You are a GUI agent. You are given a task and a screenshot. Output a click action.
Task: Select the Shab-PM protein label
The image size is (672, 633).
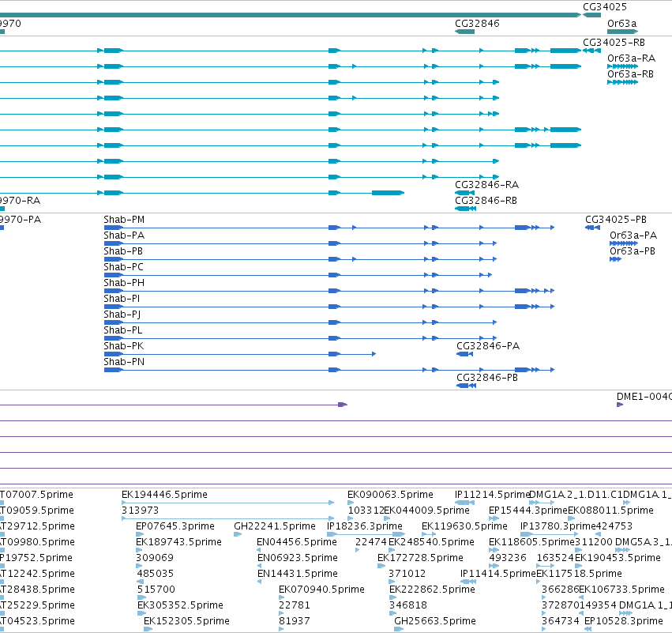124,220
